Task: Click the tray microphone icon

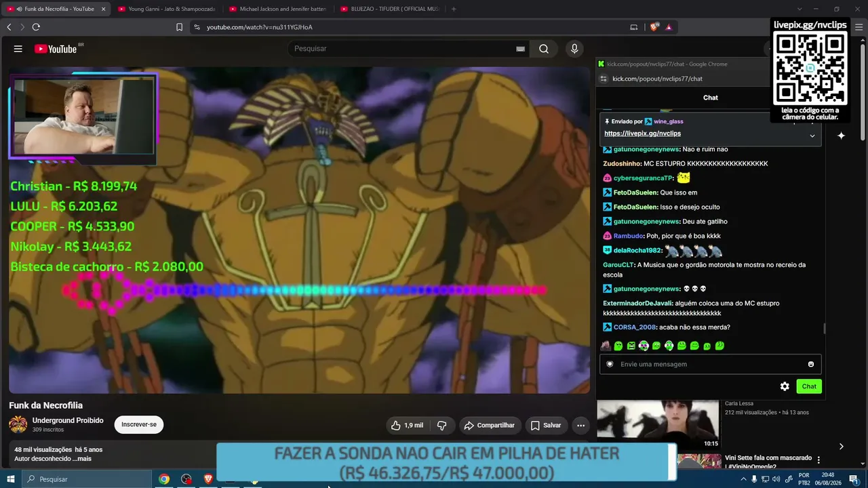Action: [754, 479]
